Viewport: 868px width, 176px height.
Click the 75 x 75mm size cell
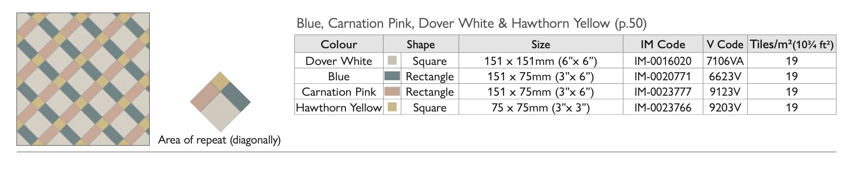pos(541,108)
